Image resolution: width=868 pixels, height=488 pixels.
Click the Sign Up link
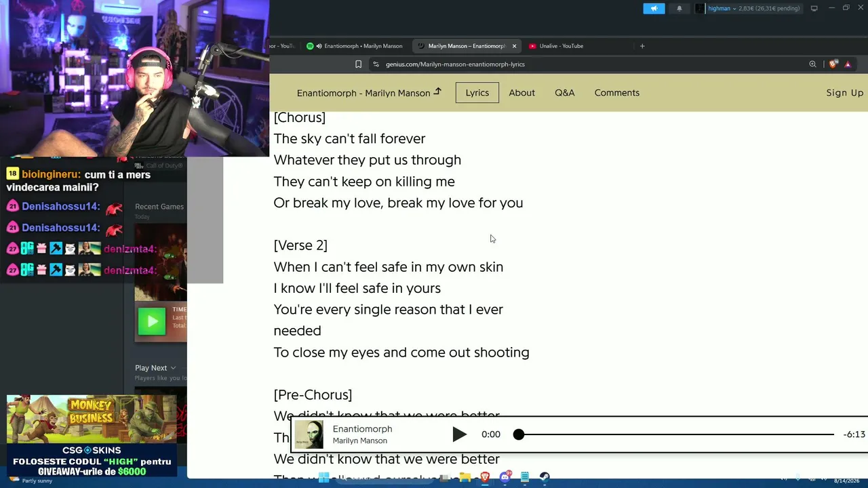(845, 93)
